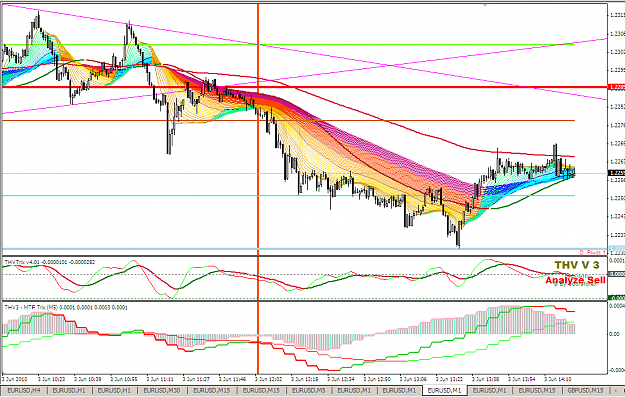Click the '3 Jun 13:38' time label

(485, 379)
